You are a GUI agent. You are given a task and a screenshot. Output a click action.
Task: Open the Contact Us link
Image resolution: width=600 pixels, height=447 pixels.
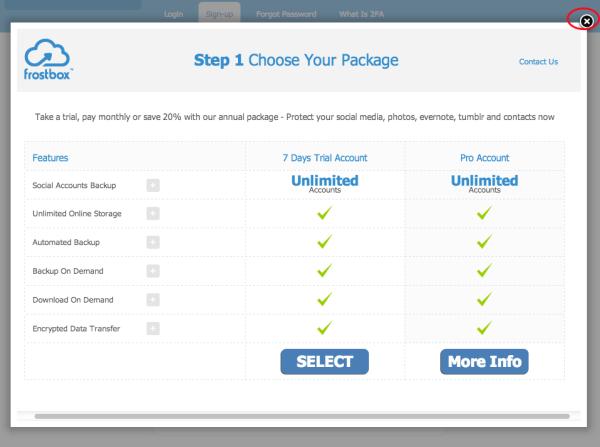(538, 62)
